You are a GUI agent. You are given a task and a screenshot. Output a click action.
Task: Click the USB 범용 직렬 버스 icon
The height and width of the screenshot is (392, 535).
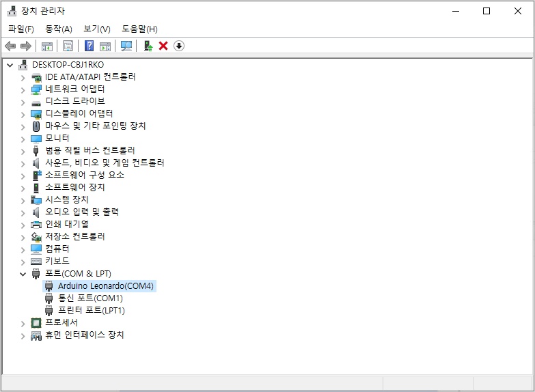(36, 150)
